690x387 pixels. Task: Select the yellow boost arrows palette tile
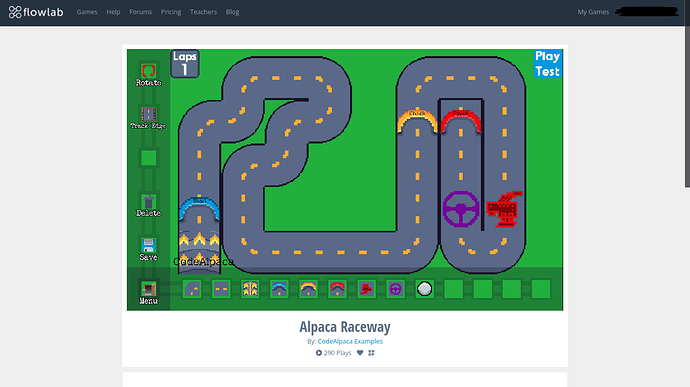point(250,289)
